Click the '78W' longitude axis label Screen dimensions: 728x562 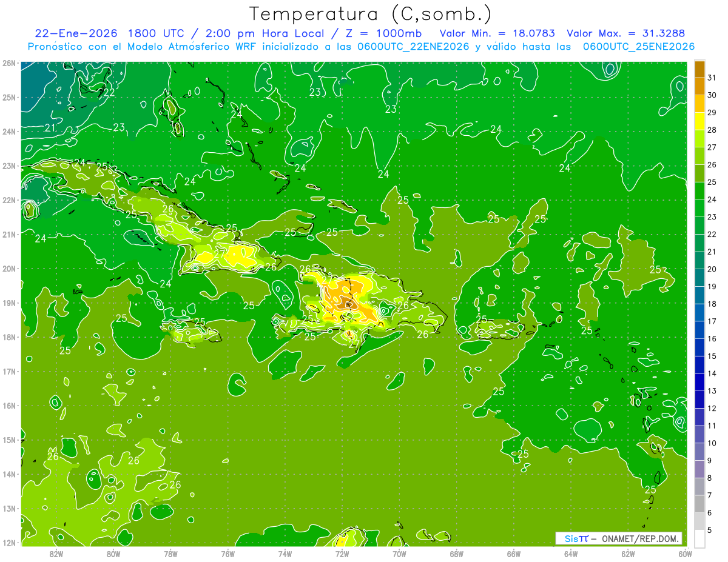(x=170, y=553)
